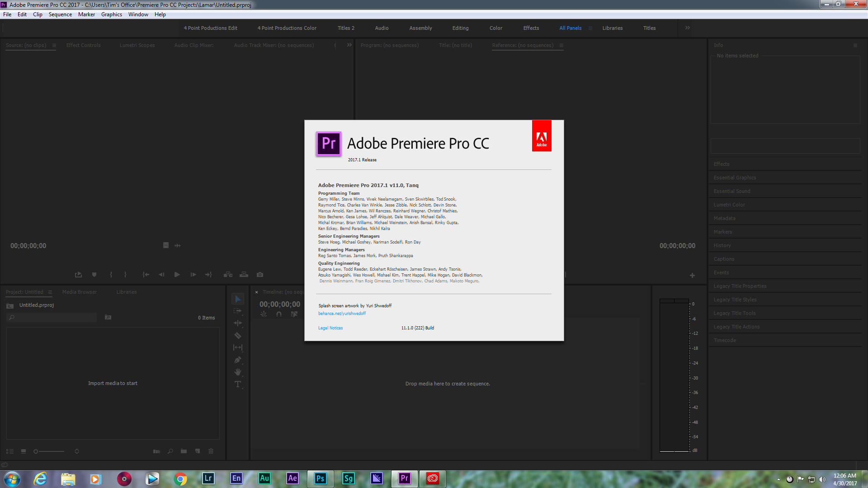Step back one frame in Source monitor
Image resolution: width=868 pixels, height=488 pixels.
tap(161, 274)
